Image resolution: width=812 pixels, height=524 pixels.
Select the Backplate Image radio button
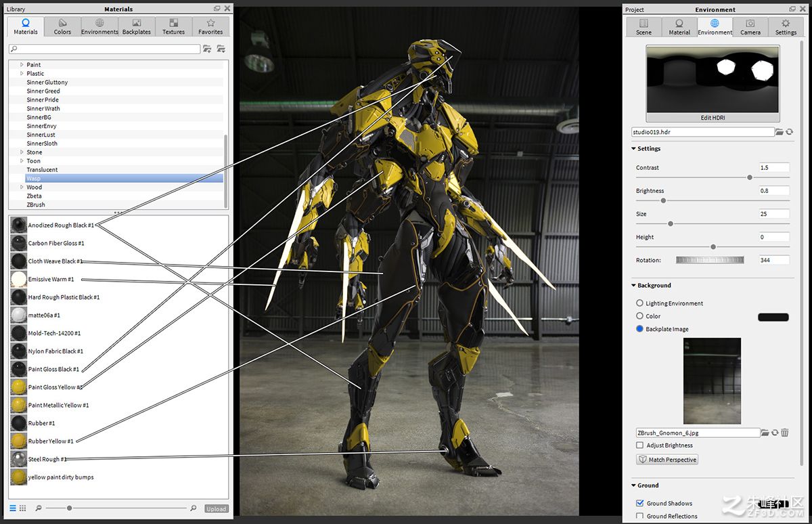point(639,329)
